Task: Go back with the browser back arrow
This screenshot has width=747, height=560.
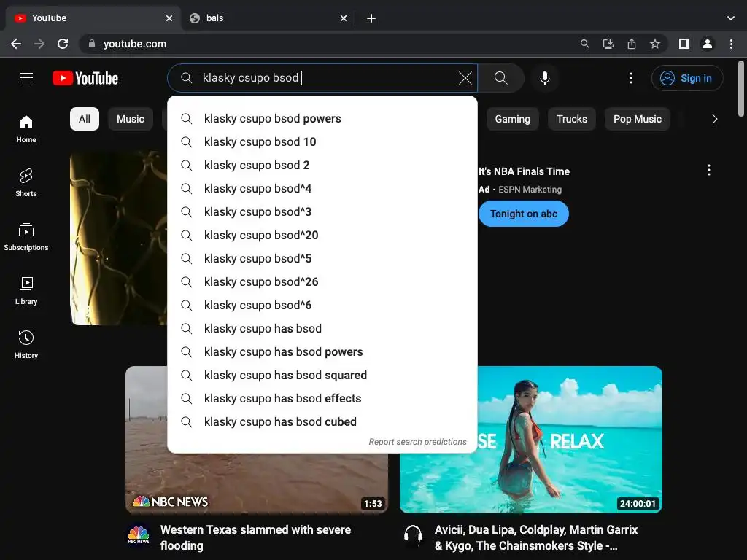Action: 16,44
